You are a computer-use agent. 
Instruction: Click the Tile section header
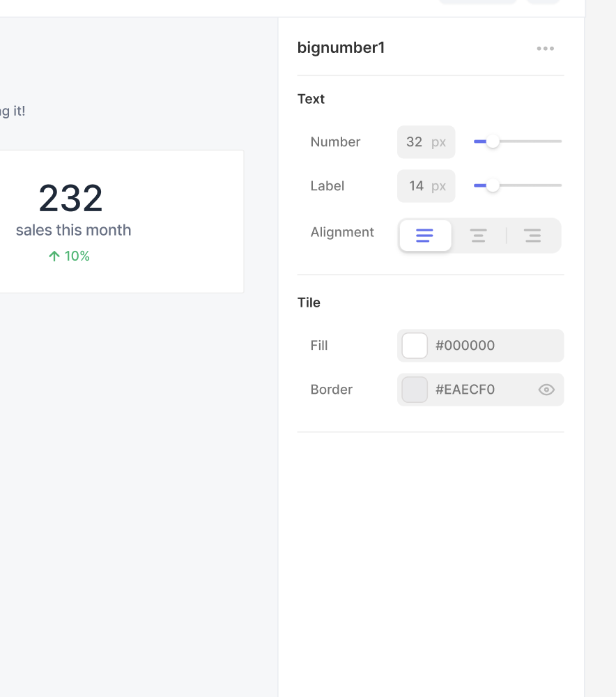tap(309, 302)
